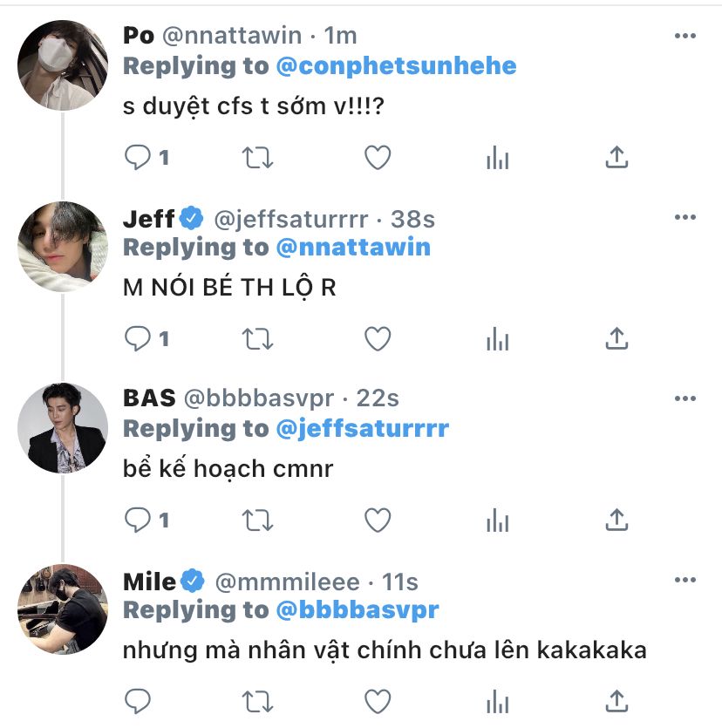View analytics on Mile's tweet
Screen dimensions: 722x728
tap(497, 700)
